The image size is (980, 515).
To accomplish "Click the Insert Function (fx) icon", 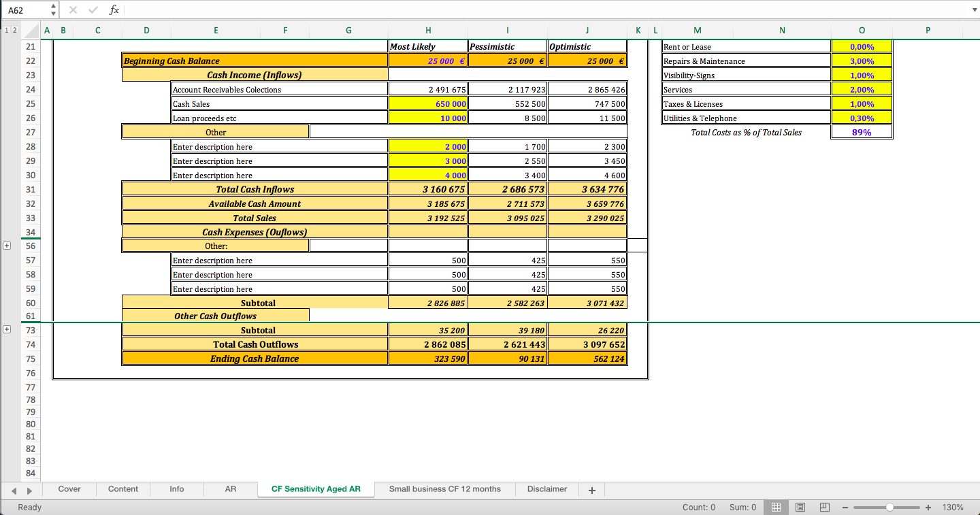I will [x=114, y=10].
